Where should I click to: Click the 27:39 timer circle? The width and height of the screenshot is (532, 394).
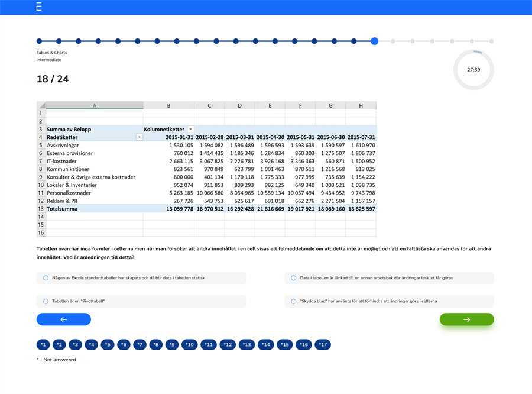[473, 69]
